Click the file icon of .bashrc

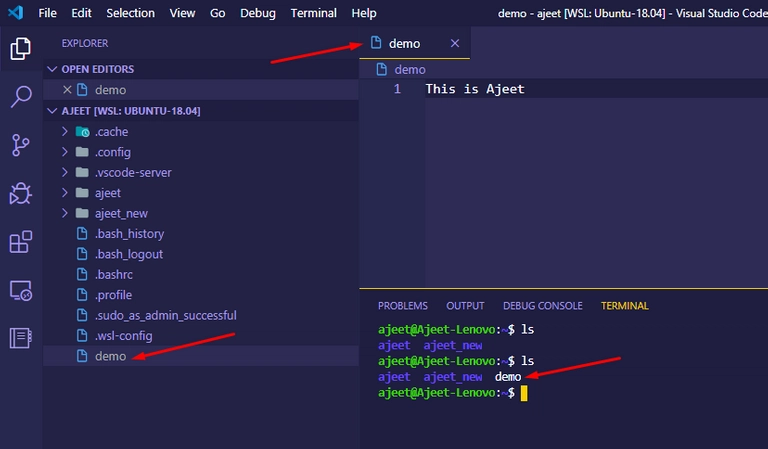pos(82,274)
